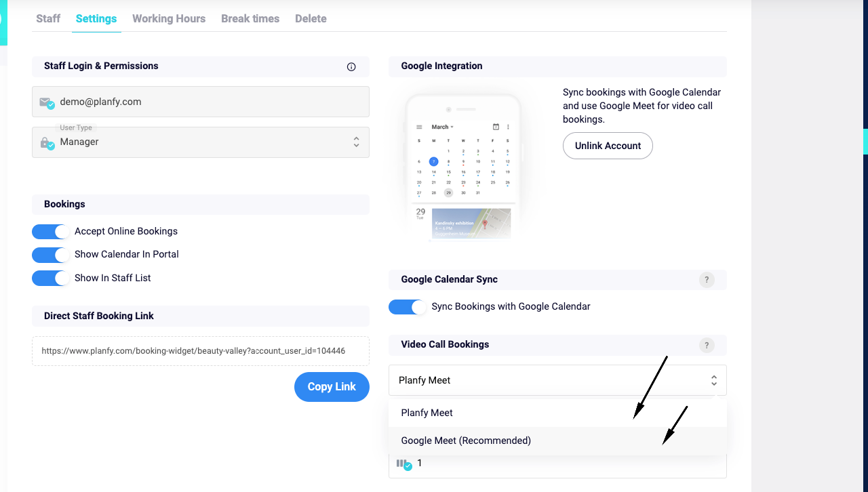Select Planfy Meet option in list

(x=557, y=413)
